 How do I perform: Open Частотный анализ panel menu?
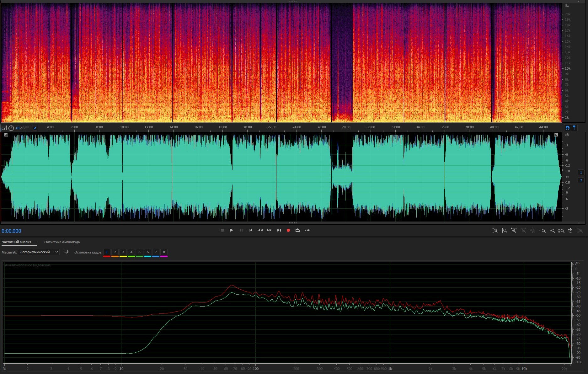(35, 242)
